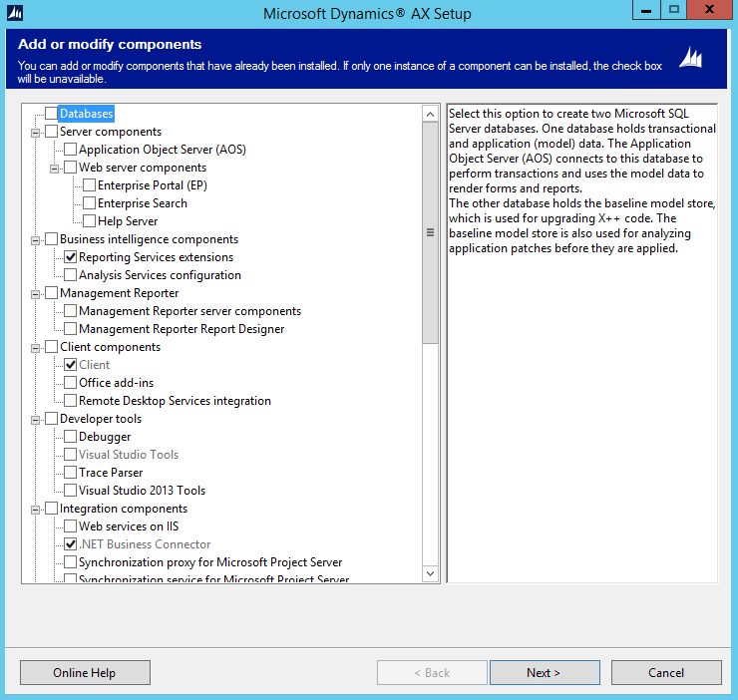
Task: Click the Dynamics logo in blue header
Action: click(690, 58)
